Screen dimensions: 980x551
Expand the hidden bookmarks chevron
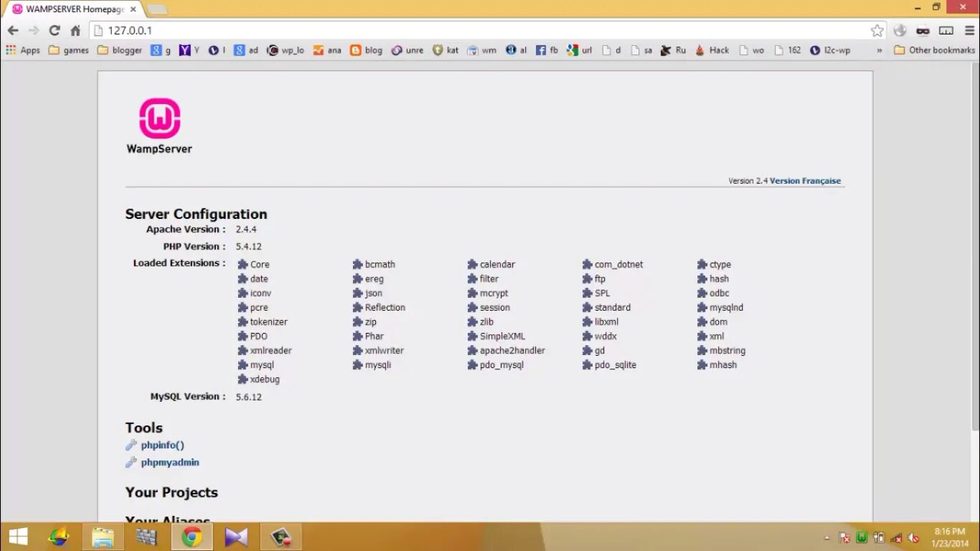tap(880, 50)
